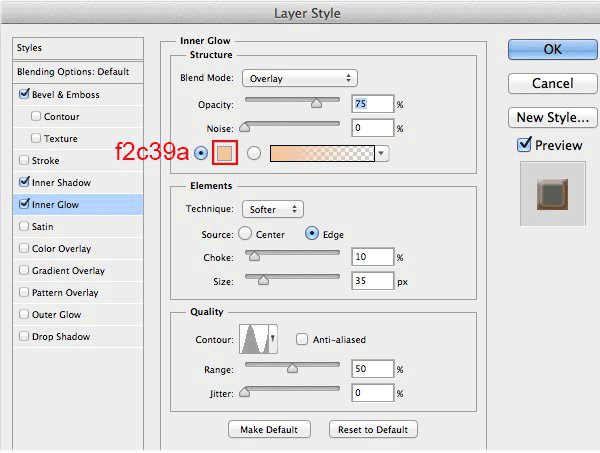Enable the Color Overlay checkbox
Image resolution: width=600 pixels, height=453 pixels.
(x=24, y=248)
